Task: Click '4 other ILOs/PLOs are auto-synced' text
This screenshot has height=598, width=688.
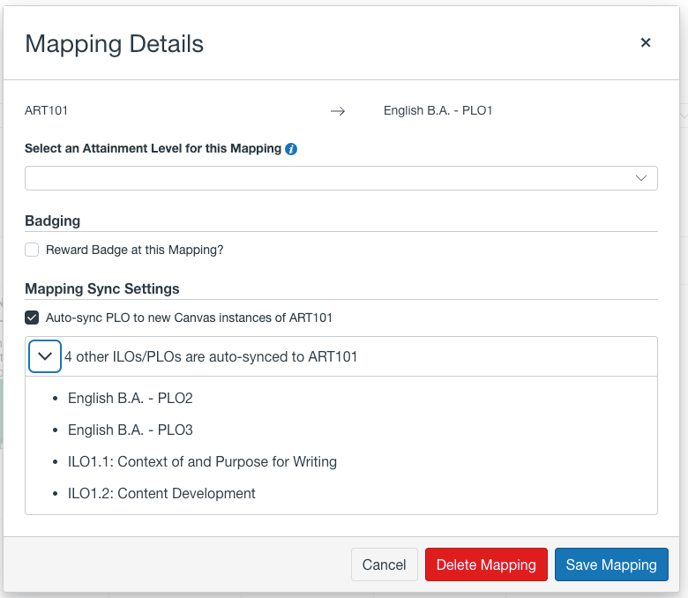Action: tap(211, 357)
